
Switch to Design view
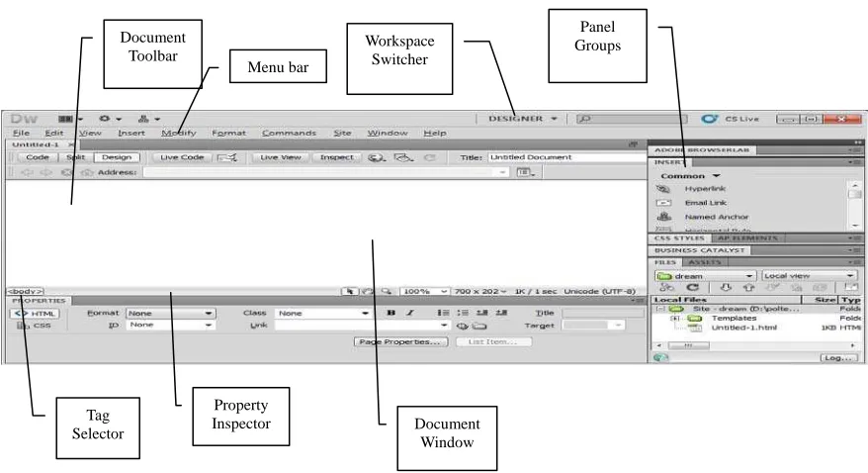click(x=117, y=157)
